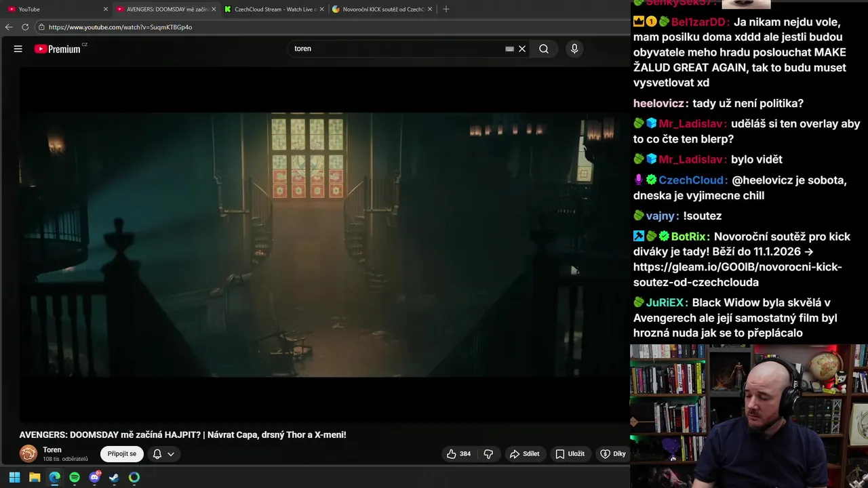Close the CzechCloud Stream tab
868x488 pixels.
coord(322,9)
